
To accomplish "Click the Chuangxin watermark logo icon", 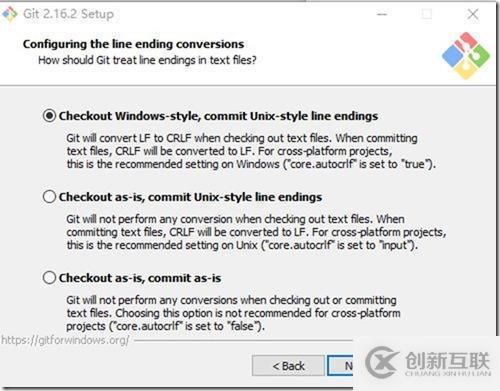I will tap(382, 362).
